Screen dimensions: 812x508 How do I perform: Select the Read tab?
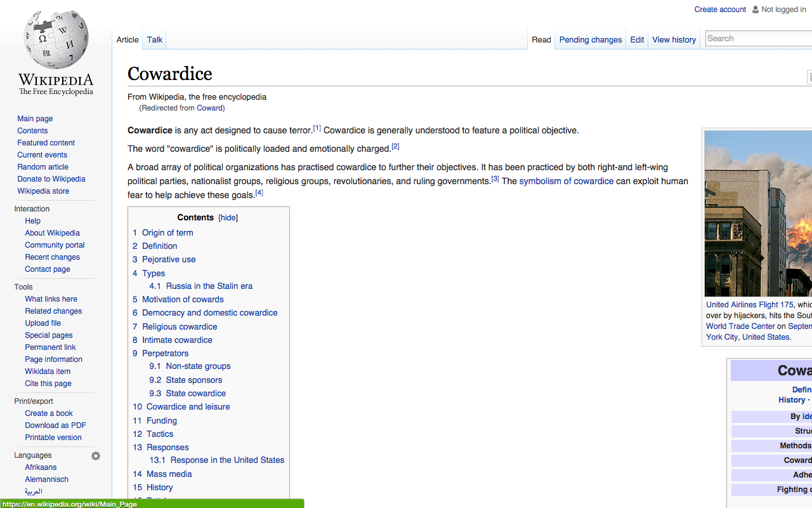541,39
